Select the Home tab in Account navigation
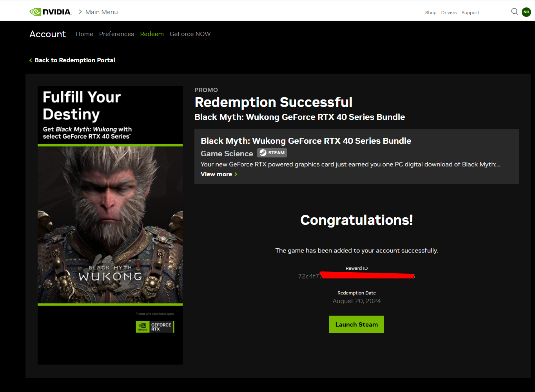 pos(84,34)
